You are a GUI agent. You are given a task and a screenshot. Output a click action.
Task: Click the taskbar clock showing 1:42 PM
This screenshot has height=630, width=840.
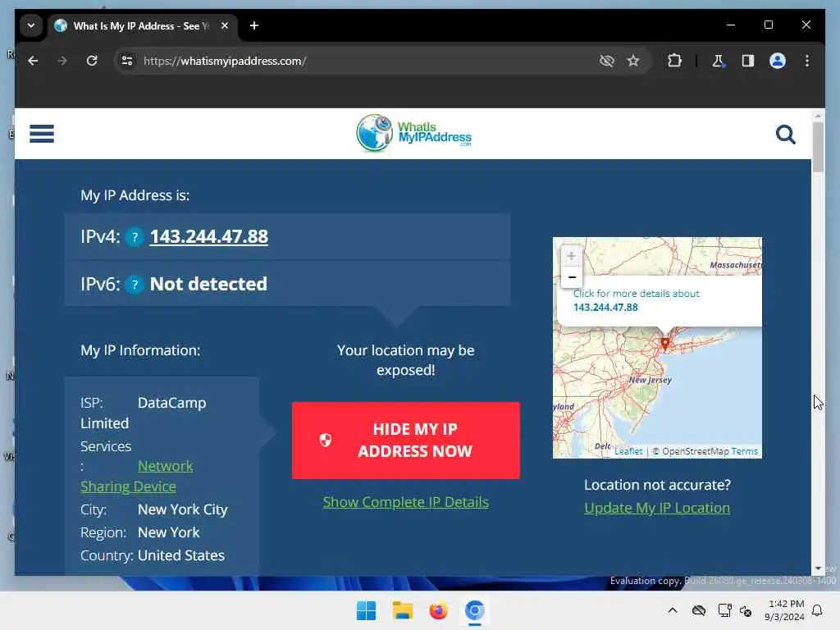(784, 610)
